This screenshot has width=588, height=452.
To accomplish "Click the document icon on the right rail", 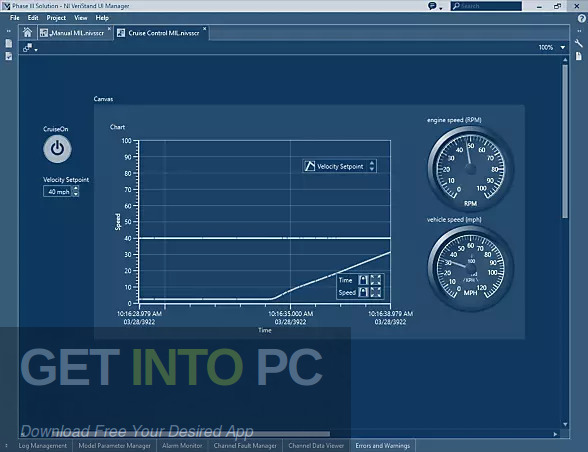I will tap(579, 56).
